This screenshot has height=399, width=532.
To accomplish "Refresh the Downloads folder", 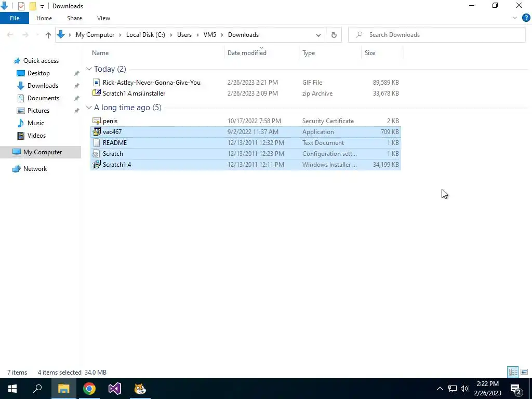I will point(334,35).
